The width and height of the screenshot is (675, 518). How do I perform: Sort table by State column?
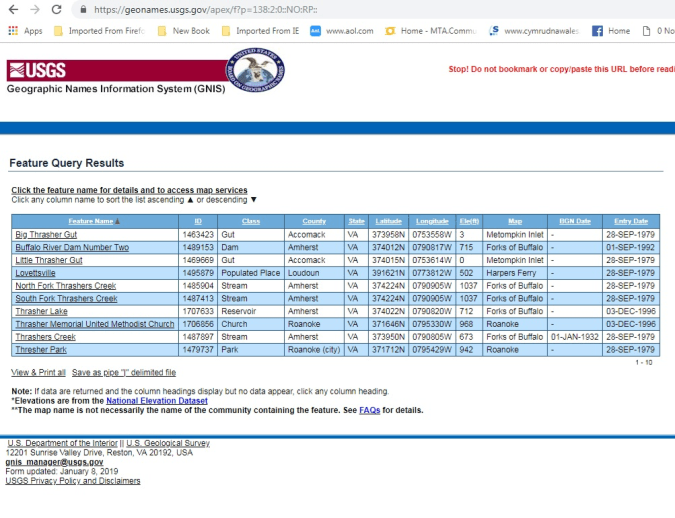click(356, 221)
